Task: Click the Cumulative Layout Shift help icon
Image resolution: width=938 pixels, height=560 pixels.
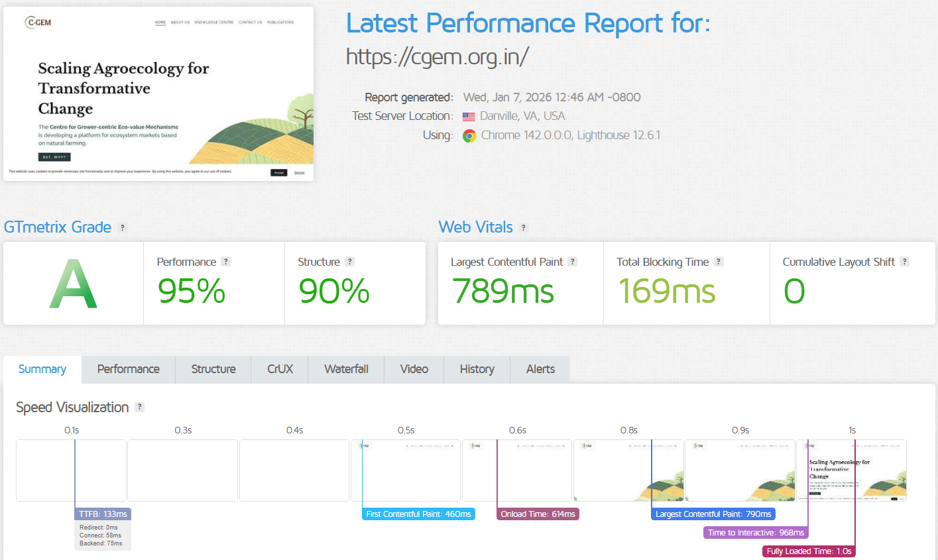Action: [x=905, y=262]
